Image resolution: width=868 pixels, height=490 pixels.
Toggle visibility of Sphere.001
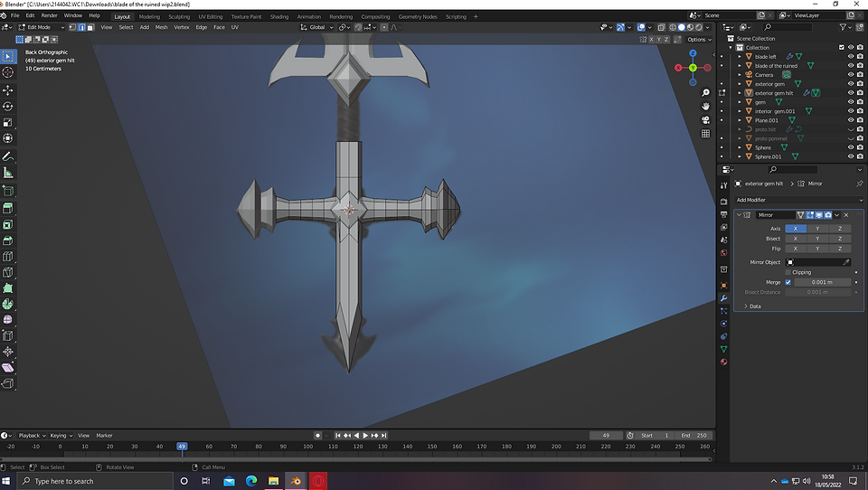point(851,156)
